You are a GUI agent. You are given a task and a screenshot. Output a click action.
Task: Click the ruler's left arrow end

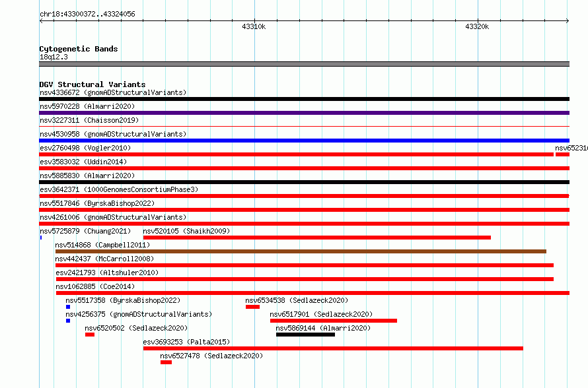pos(41,21)
